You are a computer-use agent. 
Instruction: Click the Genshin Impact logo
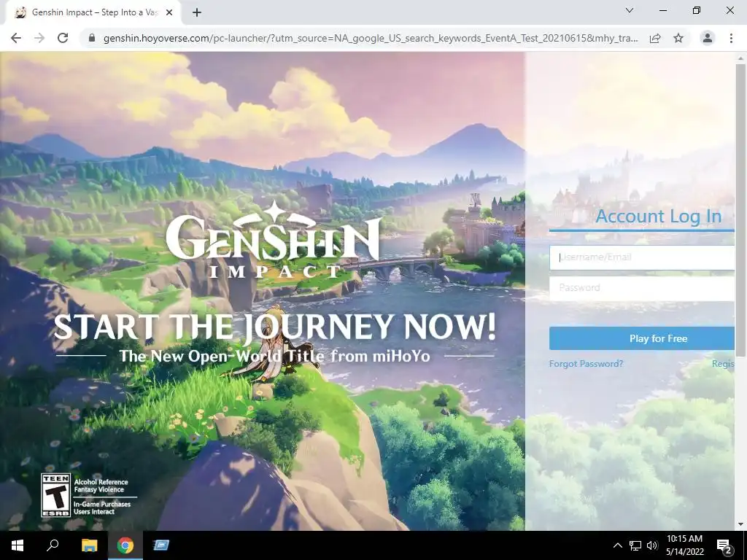click(x=274, y=241)
